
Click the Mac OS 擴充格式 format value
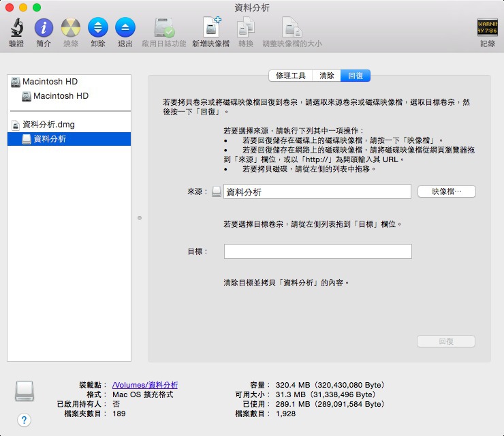[143, 394]
